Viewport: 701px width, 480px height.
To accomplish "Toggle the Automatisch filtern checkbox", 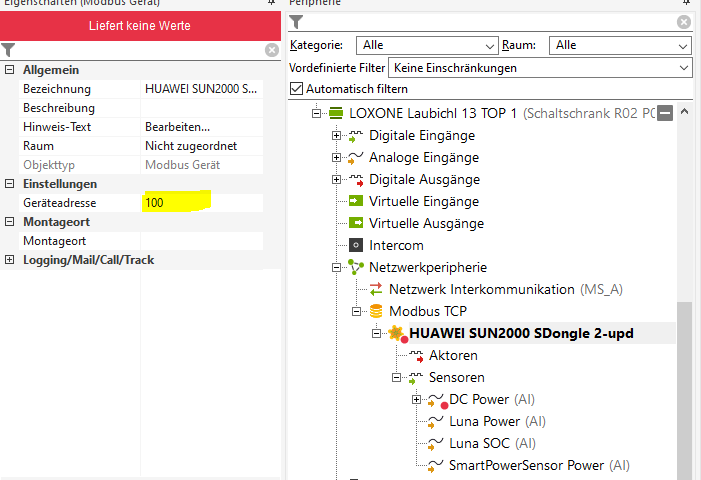I will click(x=296, y=88).
